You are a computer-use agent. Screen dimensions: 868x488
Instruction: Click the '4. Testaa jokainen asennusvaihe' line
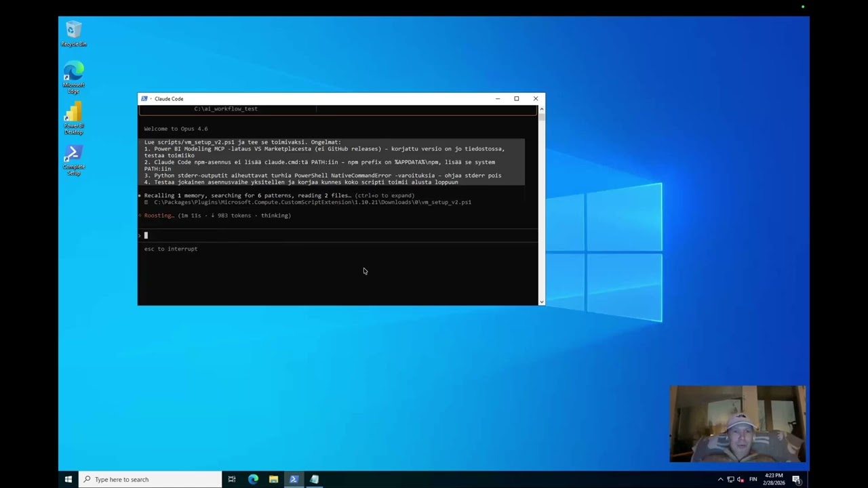point(301,182)
